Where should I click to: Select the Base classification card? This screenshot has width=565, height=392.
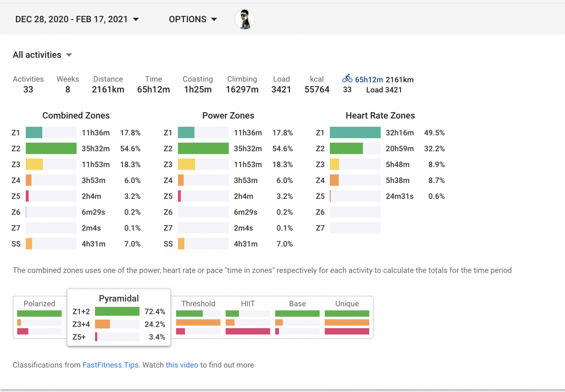click(x=297, y=318)
